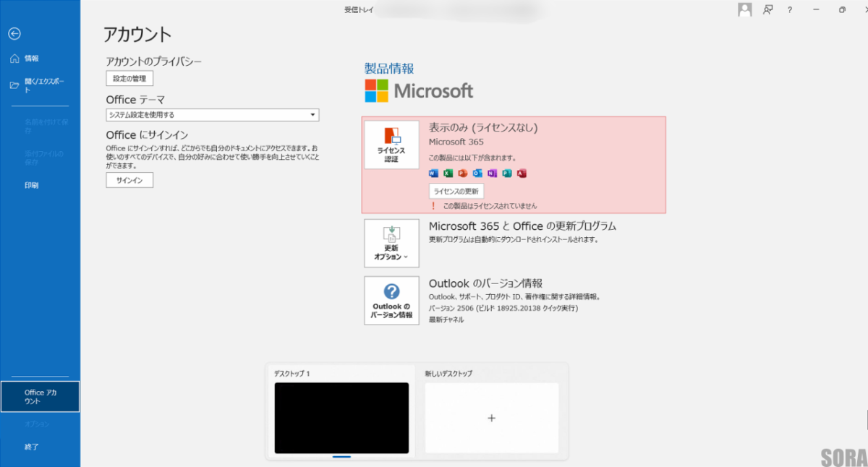Click the ライセンスの更新 button
Screen dimensions: 868x467
456,191
